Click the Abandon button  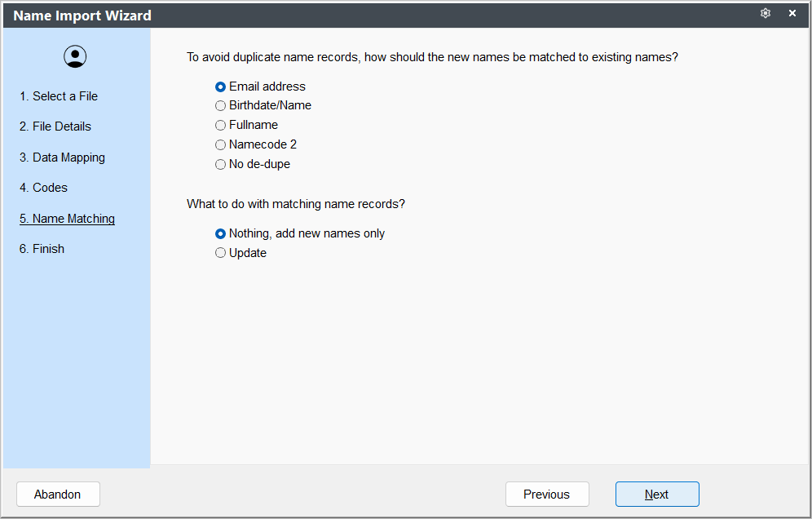(x=58, y=495)
